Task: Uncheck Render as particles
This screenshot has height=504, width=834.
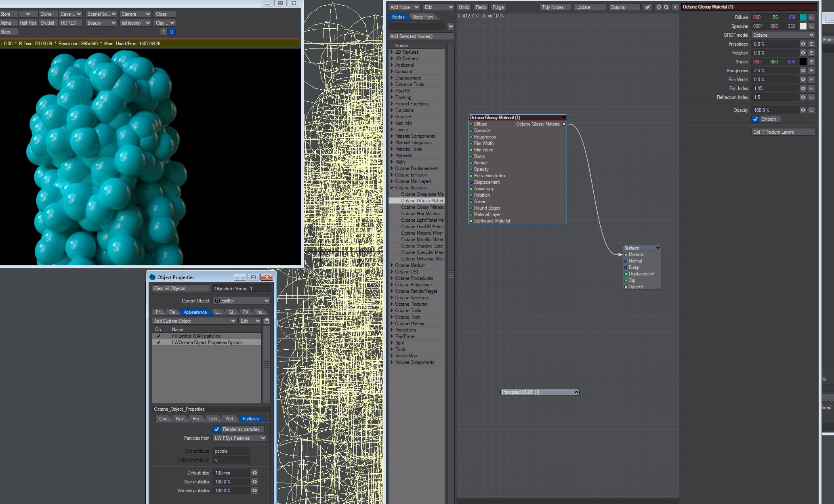Action: pyautogui.click(x=217, y=429)
